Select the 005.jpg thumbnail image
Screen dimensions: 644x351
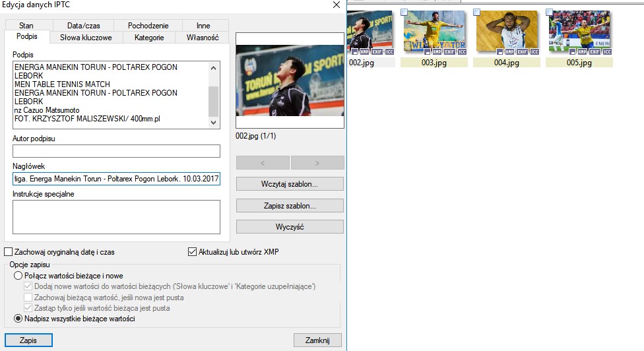tap(579, 31)
